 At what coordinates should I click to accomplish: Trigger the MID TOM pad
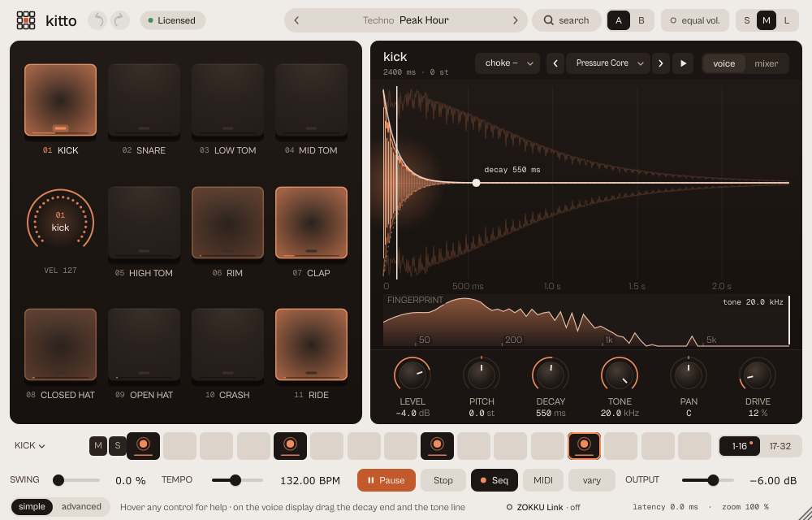click(311, 100)
